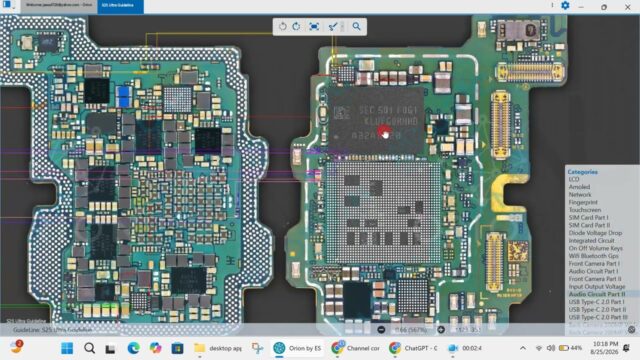
Task: Click the zoom out minus button
Action: [381, 329]
